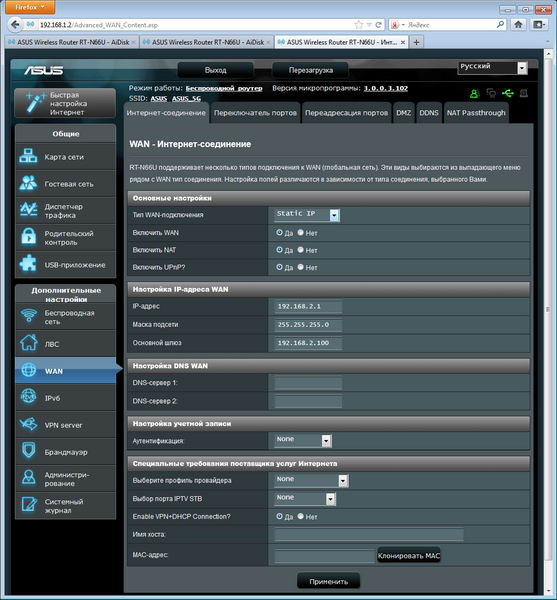Set Включить WAN to Нет
557x600 pixels.
300,232
